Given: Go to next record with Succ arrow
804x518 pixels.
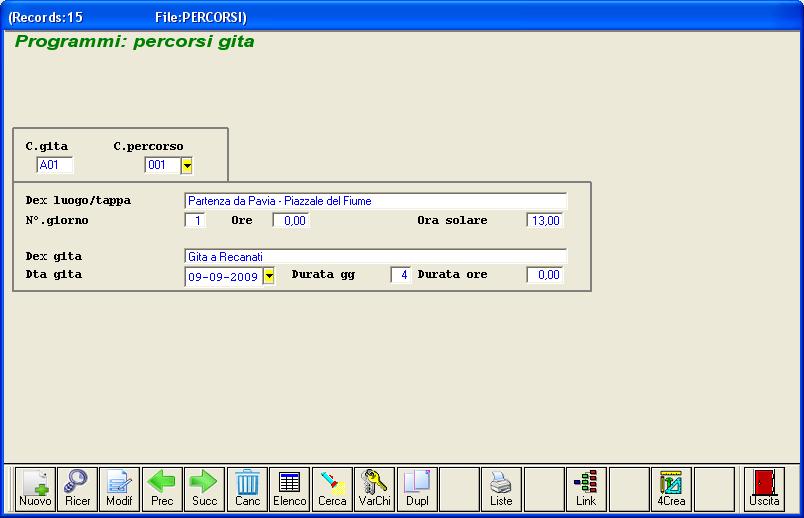Looking at the screenshot, I should [x=205, y=489].
